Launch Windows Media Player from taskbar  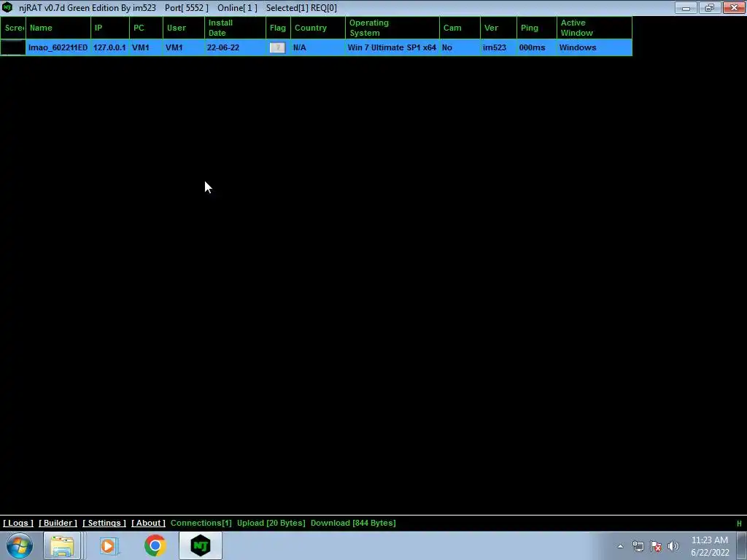[108, 545]
